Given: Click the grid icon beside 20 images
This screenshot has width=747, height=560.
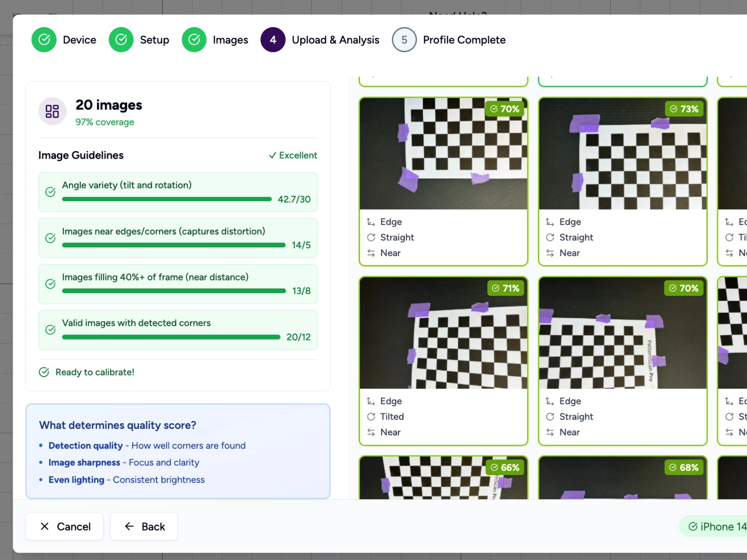Looking at the screenshot, I should click(x=52, y=111).
